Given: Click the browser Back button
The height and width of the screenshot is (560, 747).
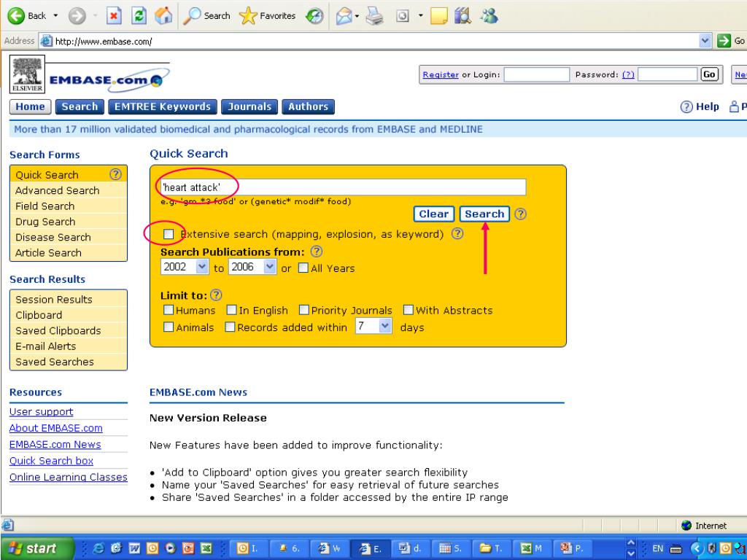Looking at the screenshot, I should click(x=27, y=16).
